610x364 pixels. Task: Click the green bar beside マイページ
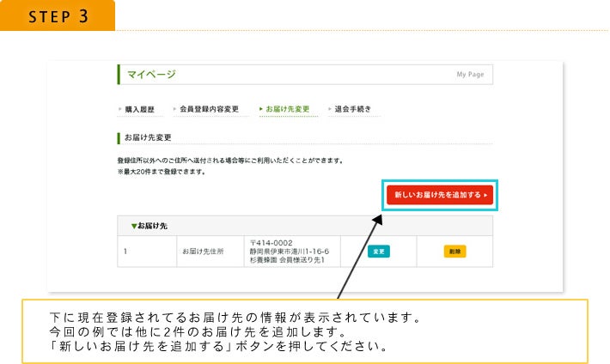click(x=119, y=75)
